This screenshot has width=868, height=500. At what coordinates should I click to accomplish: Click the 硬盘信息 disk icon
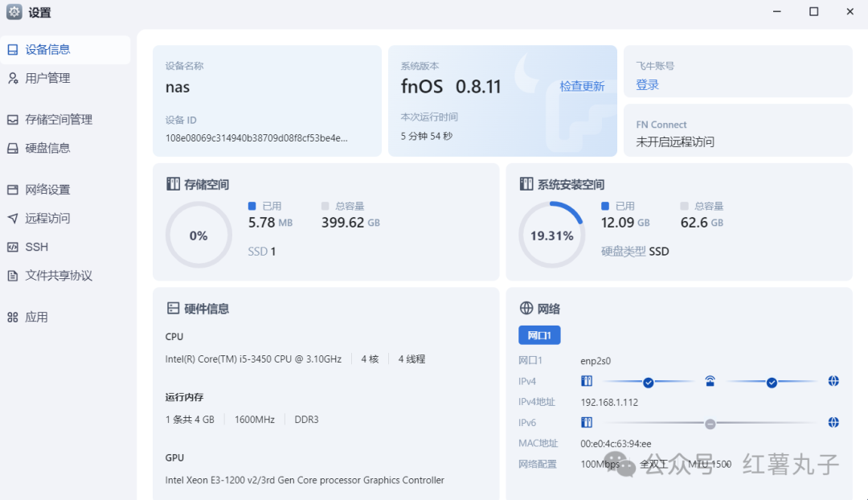coord(13,148)
